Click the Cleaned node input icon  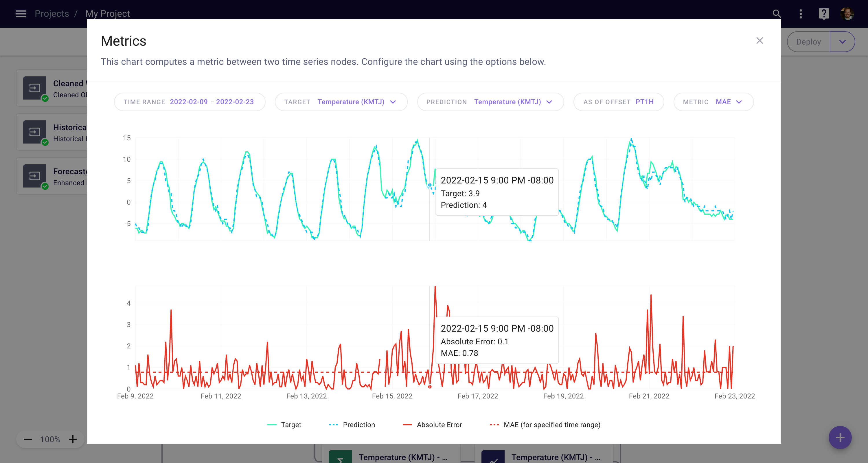pyautogui.click(x=35, y=88)
